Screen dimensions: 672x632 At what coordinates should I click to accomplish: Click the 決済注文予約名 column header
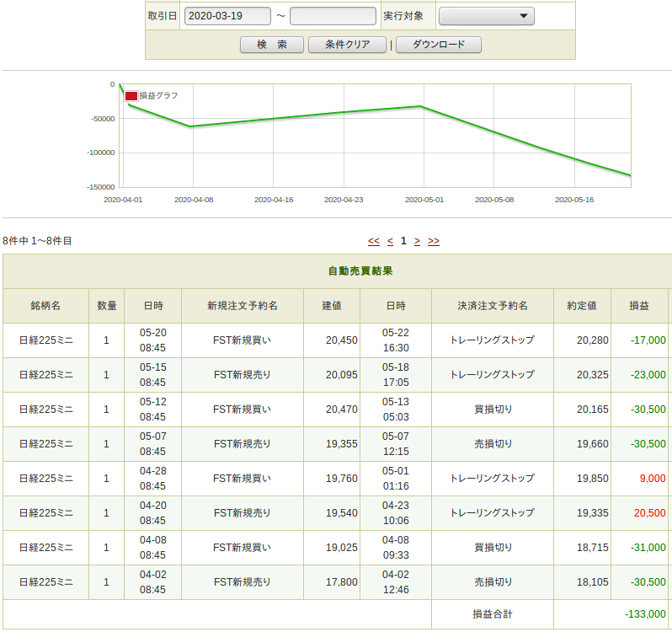point(492,305)
